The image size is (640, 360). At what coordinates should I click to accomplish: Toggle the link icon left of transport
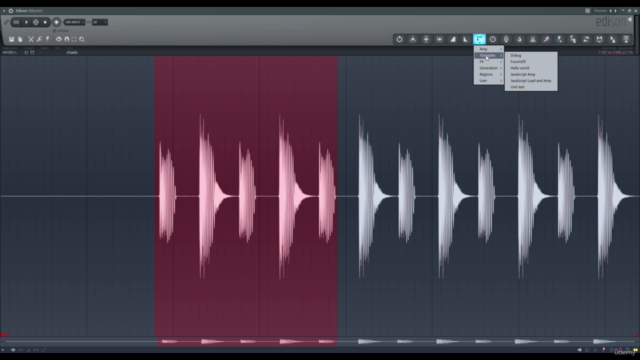pyautogui.click(x=6, y=22)
